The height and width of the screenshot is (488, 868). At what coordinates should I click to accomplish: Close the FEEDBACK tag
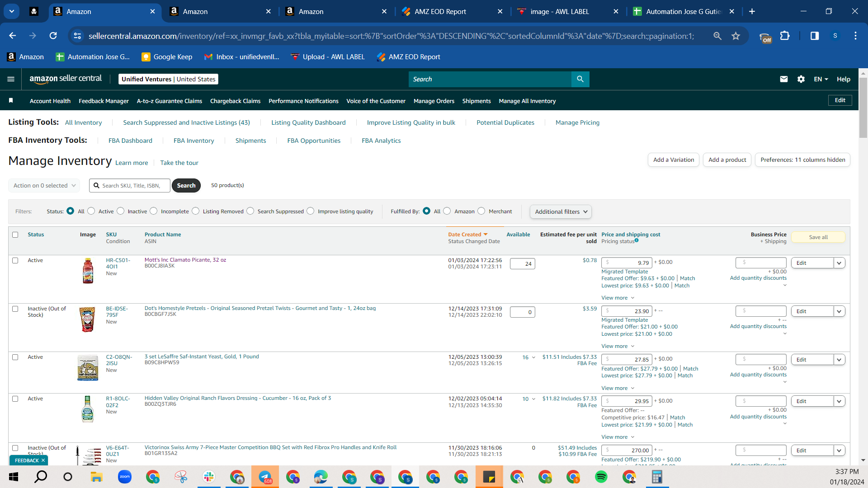tap(43, 460)
